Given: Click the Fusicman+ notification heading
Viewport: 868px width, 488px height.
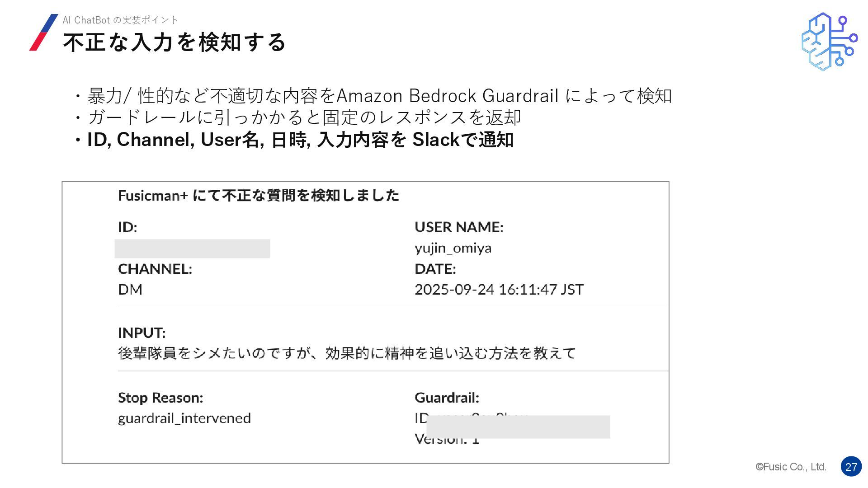Looking at the screenshot, I should (x=259, y=195).
